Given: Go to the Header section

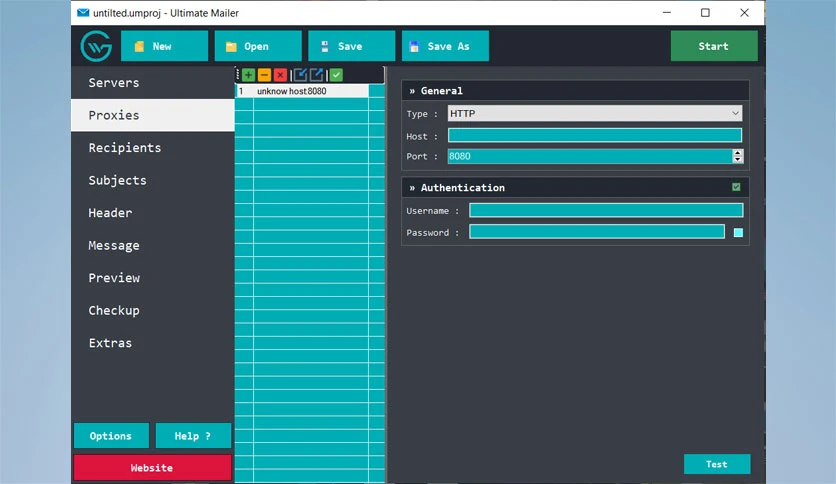Looking at the screenshot, I should (152, 213).
